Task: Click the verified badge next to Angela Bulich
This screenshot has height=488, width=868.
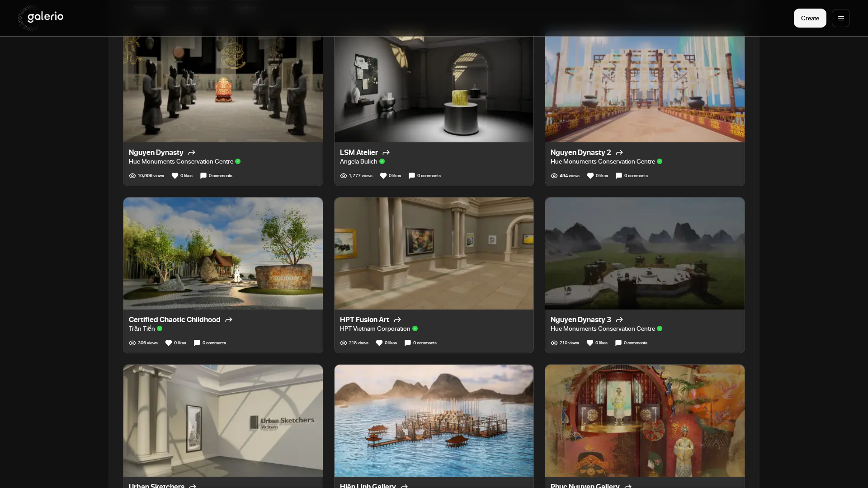Action: click(x=382, y=162)
